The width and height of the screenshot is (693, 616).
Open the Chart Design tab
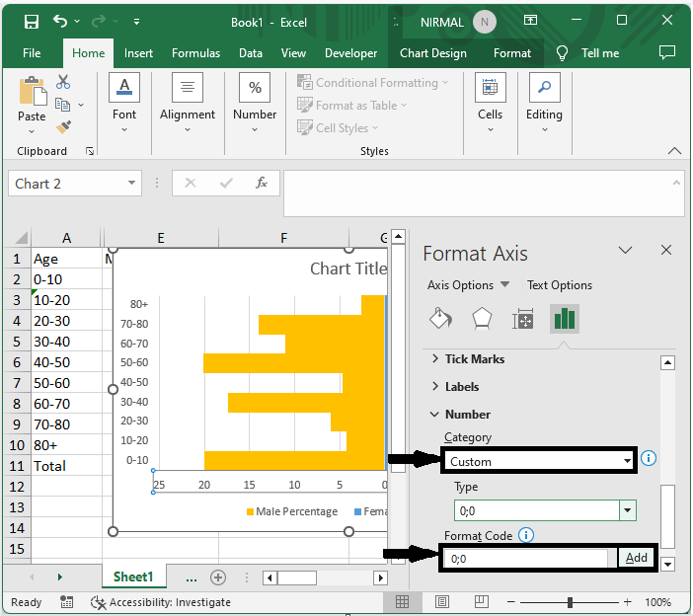[433, 53]
